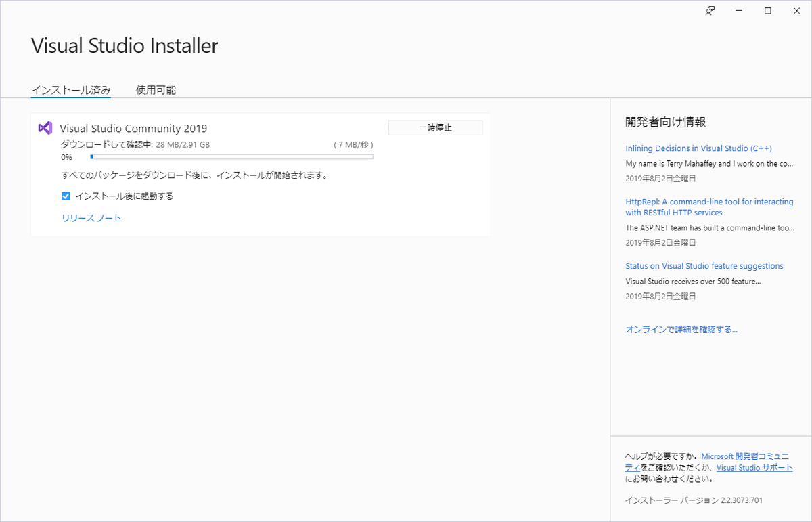Select the インストール済み tab

coord(70,89)
